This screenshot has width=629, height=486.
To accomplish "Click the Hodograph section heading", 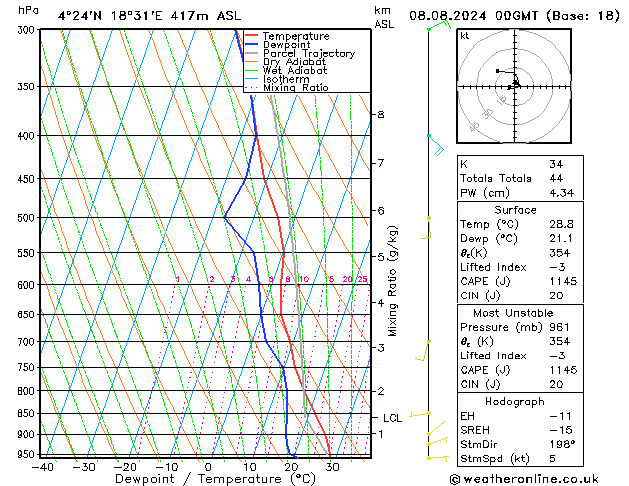I will click(x=515, y=402).
